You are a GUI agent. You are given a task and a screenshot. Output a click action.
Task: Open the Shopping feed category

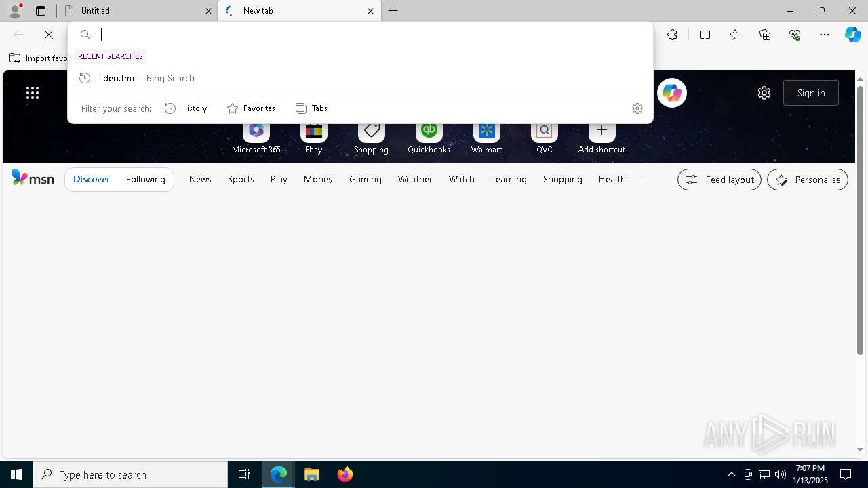563,179
